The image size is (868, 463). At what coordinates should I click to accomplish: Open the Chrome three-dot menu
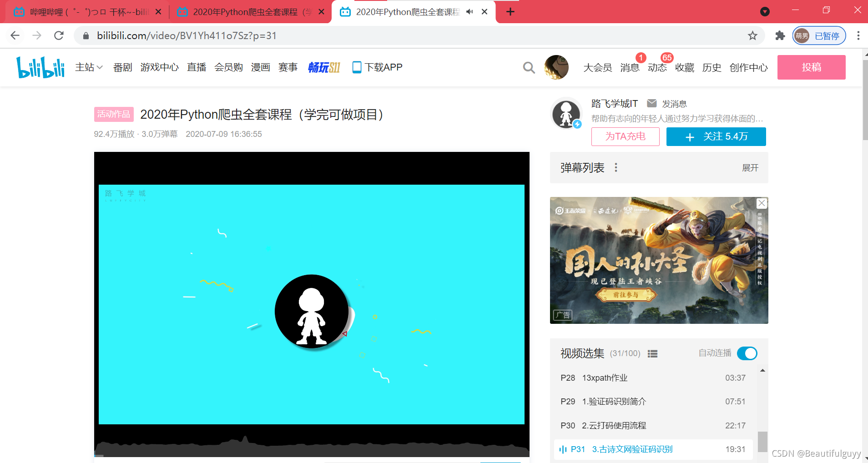(x=858, y=35)
